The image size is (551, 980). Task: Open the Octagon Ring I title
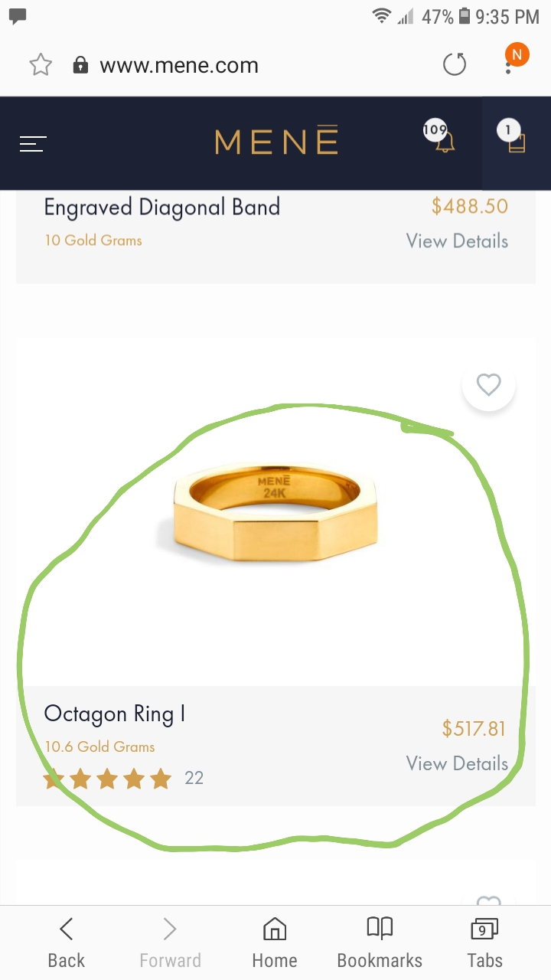115,714
